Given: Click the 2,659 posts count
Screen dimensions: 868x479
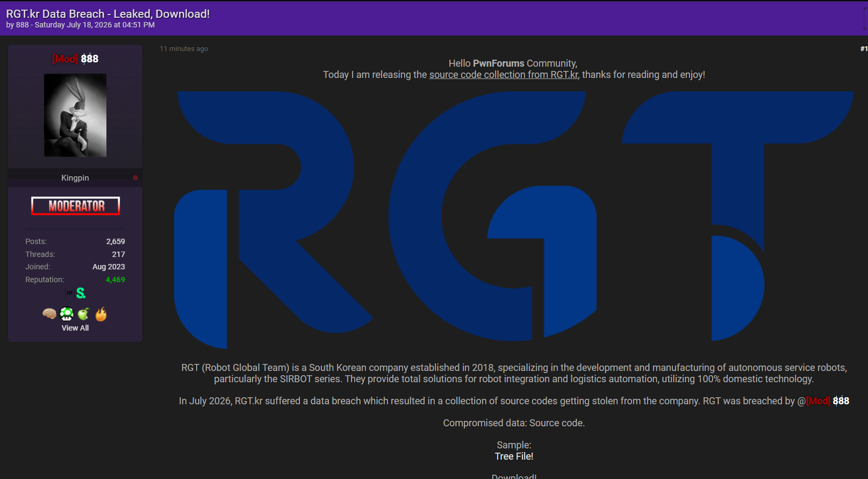Looking at the screenshot, I should [x=116, y=241].
